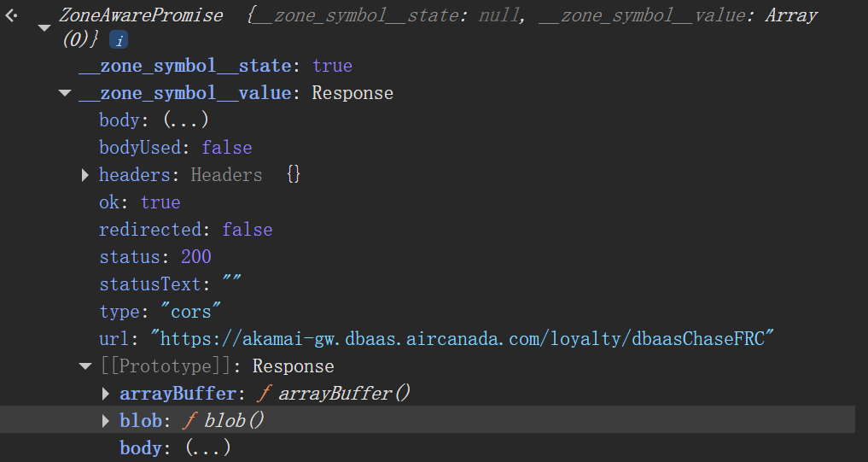
Task: Select the status 200 value
Action: pos(195,257)
